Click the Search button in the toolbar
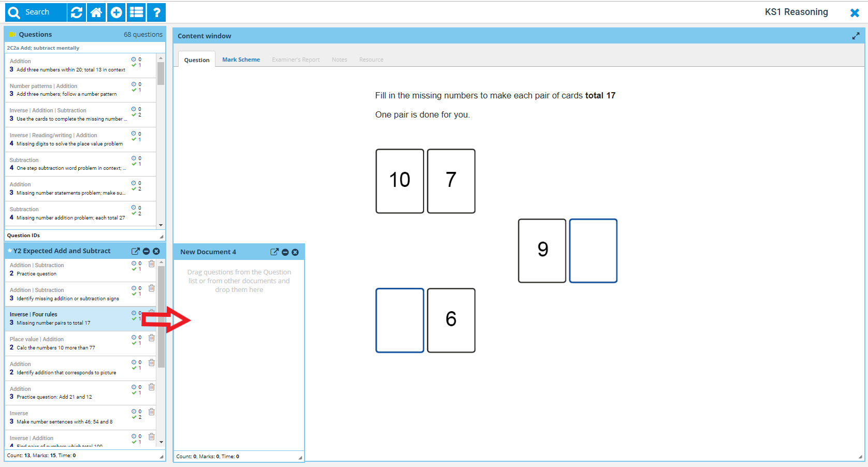The width and height of the screenshot is (868, 467). pyautogui.click(x=35, y=12)
